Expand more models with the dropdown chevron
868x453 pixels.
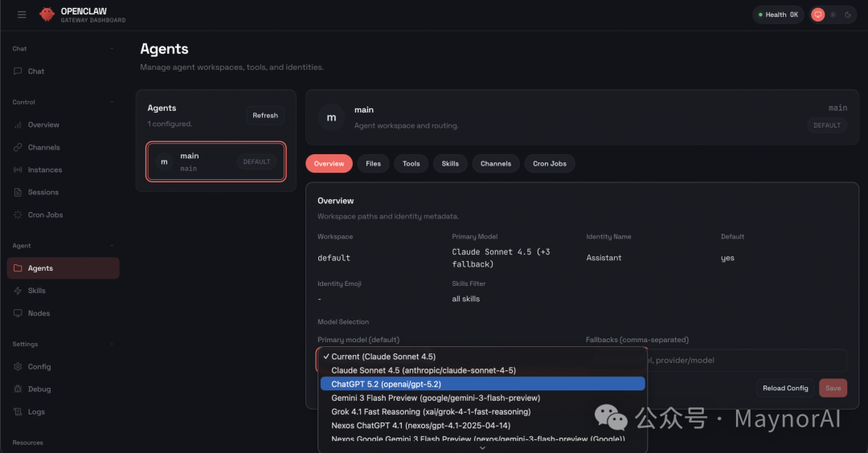tap(482, 448)
